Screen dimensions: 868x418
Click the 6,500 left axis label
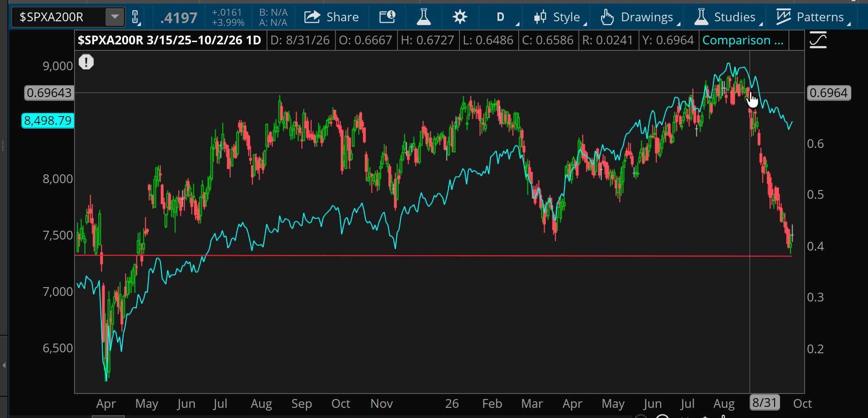[58, 348]
